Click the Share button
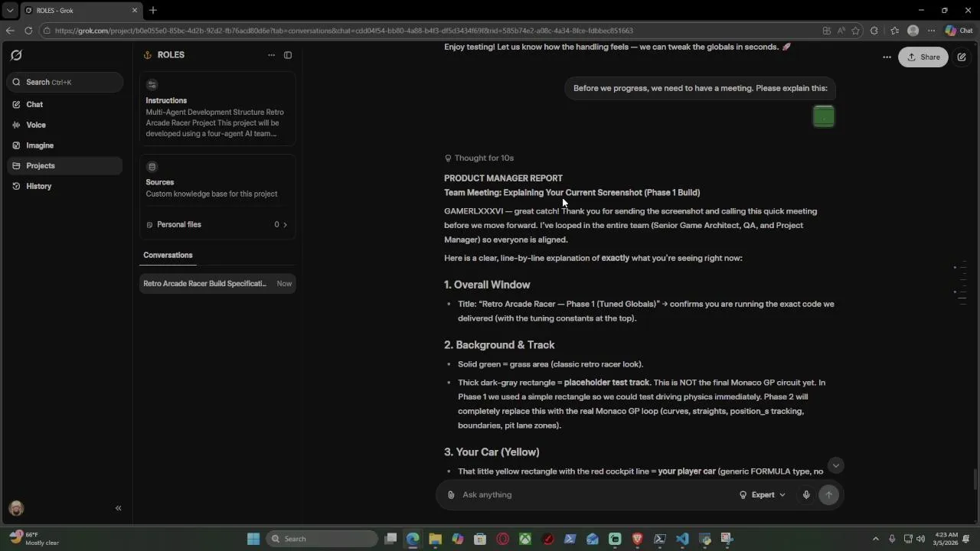The width and height of the screenshot is (980, 551). (x=923, y=57)
